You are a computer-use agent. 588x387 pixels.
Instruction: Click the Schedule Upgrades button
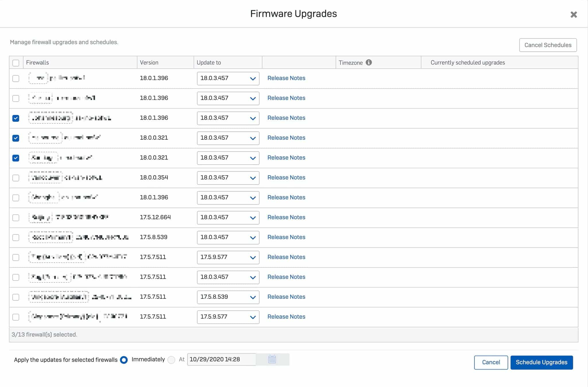(541, 362)
